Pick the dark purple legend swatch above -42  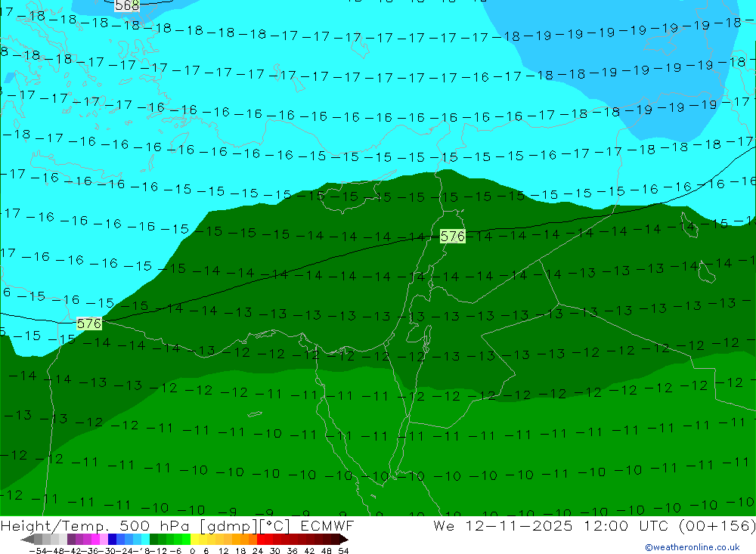[x=71, y=540]
